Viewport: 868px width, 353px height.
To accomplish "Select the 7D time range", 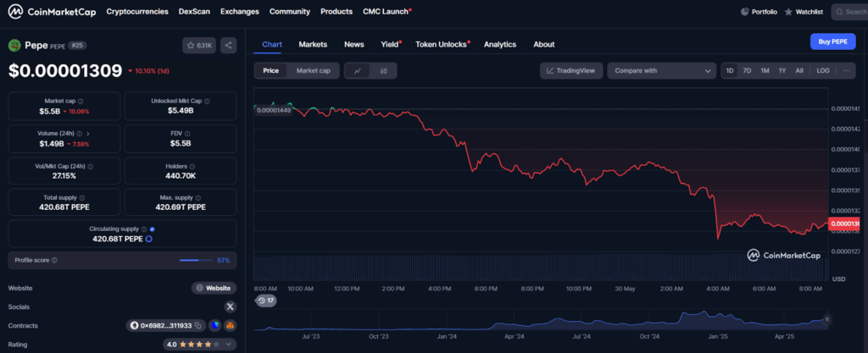I will [x=747, y=71].
